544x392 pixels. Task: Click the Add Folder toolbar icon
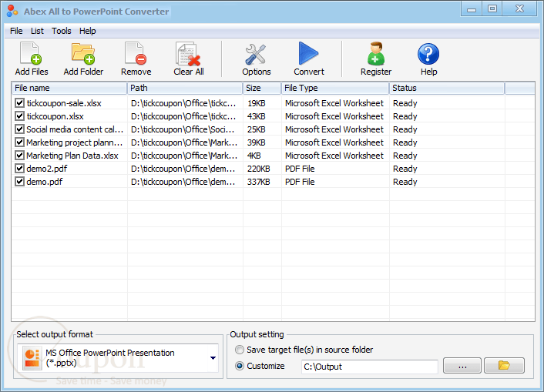tap(83, 54)
